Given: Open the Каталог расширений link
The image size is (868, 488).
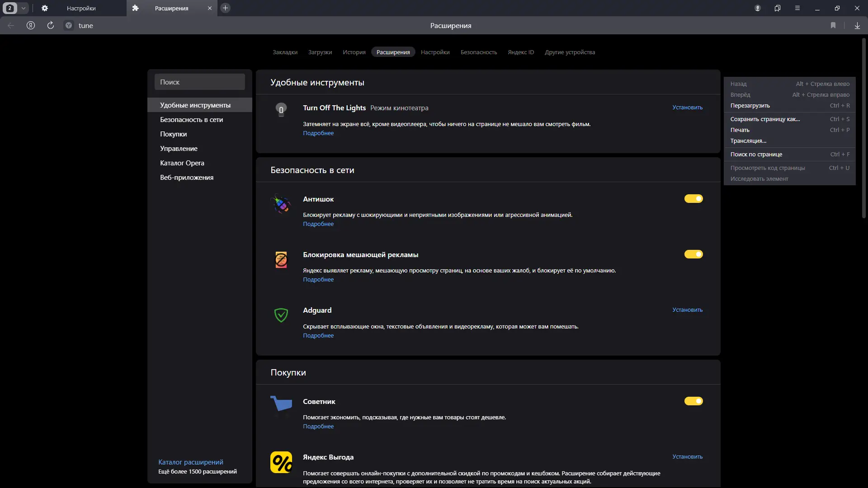Looking at the screenshot, I should [x=191, y=462].
